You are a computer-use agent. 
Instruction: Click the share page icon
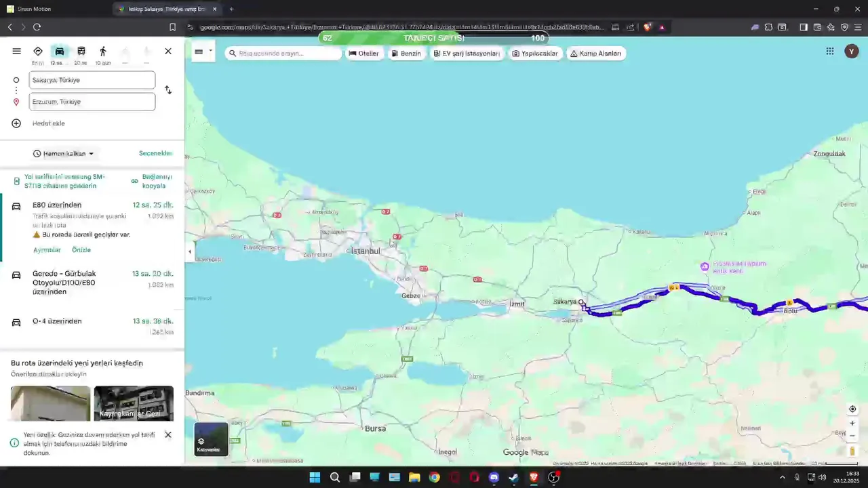(x=631, y=27)
